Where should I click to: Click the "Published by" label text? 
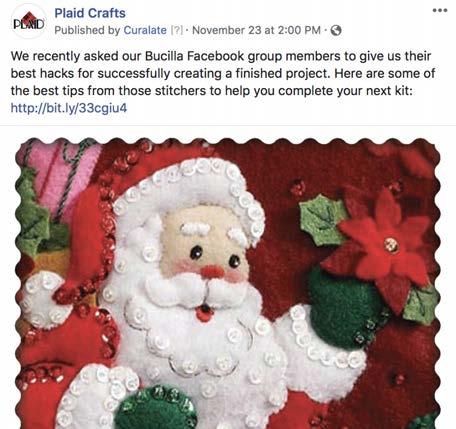point(87,30)
